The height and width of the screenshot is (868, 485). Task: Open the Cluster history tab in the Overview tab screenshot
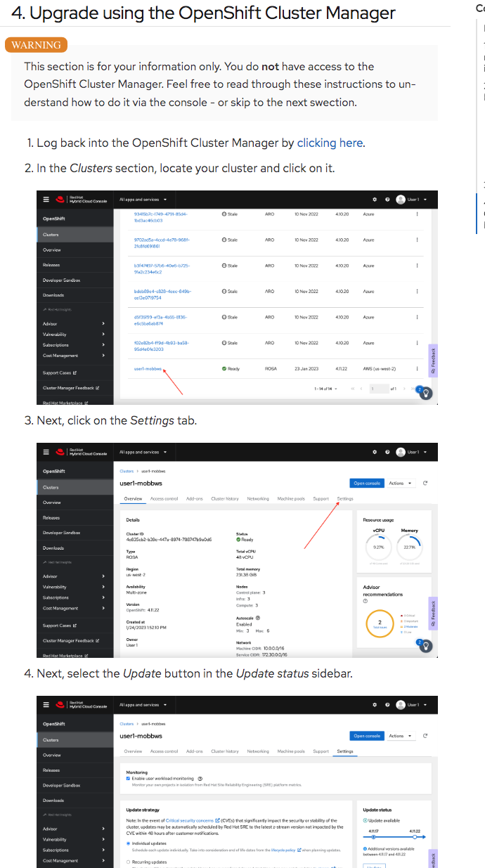(x=225, y=498)
